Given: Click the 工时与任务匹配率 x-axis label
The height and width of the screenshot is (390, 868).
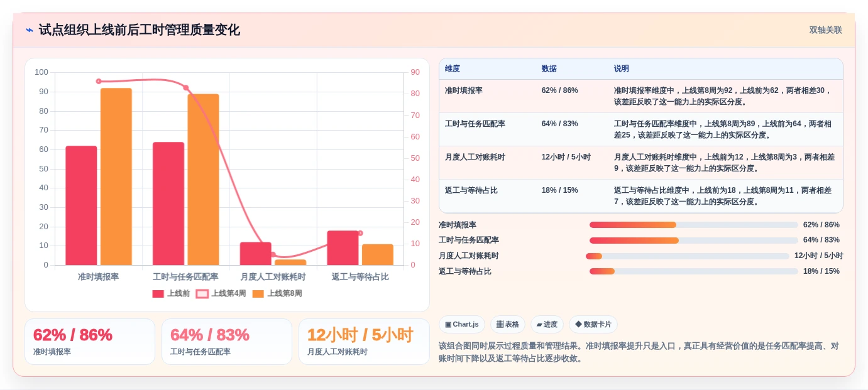Looking at the screenshot, I should pos(185,276).
